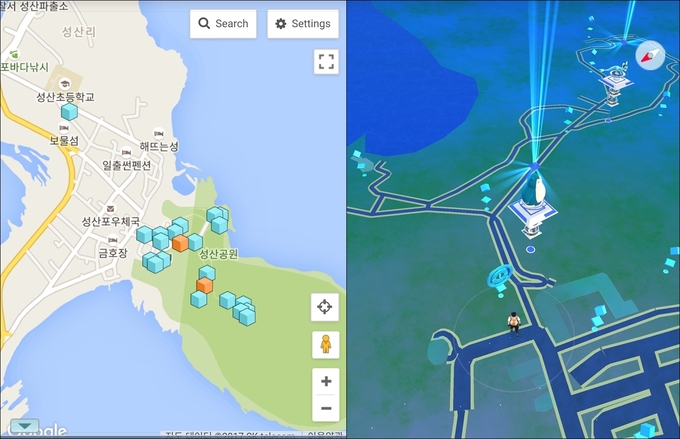Image resolution: width=680 pixels, height=439 pixels.
Task: Click the cube marker near 성산초등학교
Action: coord(69,111)
